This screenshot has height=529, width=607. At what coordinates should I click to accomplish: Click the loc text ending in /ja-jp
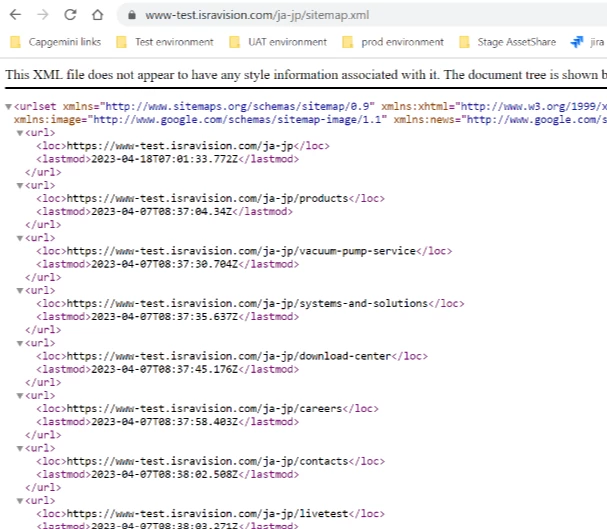(x=180, y=146)
